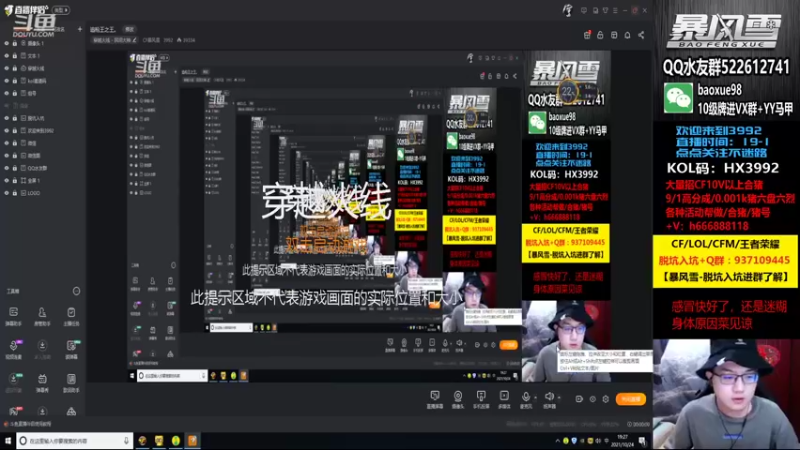Open the green round taskbar app
Viewport: 800px width, 450px height.
coord(176,441)
